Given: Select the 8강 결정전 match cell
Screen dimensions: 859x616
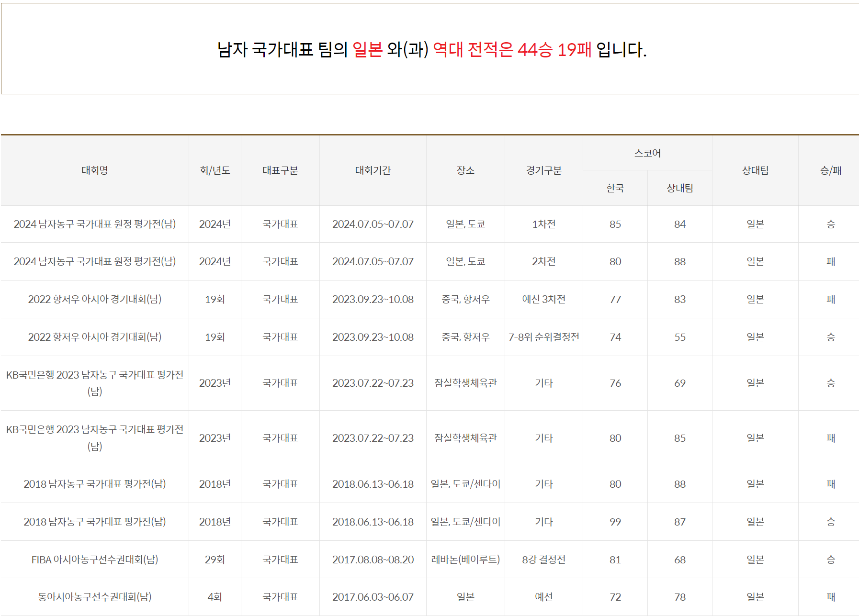Looking at the screenshot, I should (543, 560).
